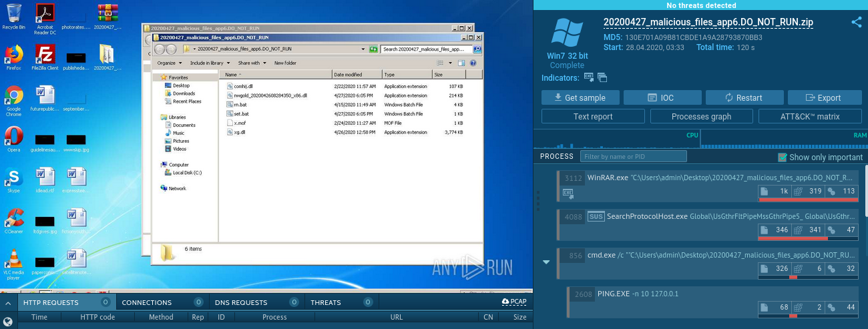Expand the bottom network panel chevron
Viewport: 868px width, 329px height.
coord(8,302)
